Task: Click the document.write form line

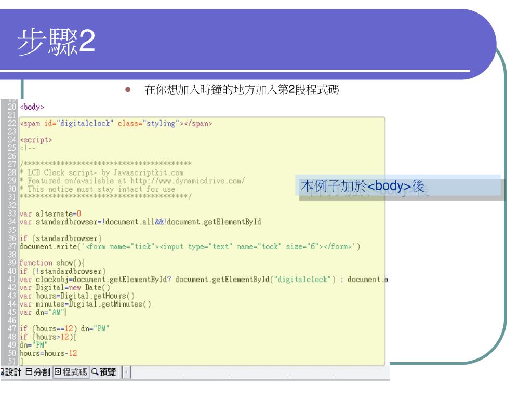Action: pos(190,247)
